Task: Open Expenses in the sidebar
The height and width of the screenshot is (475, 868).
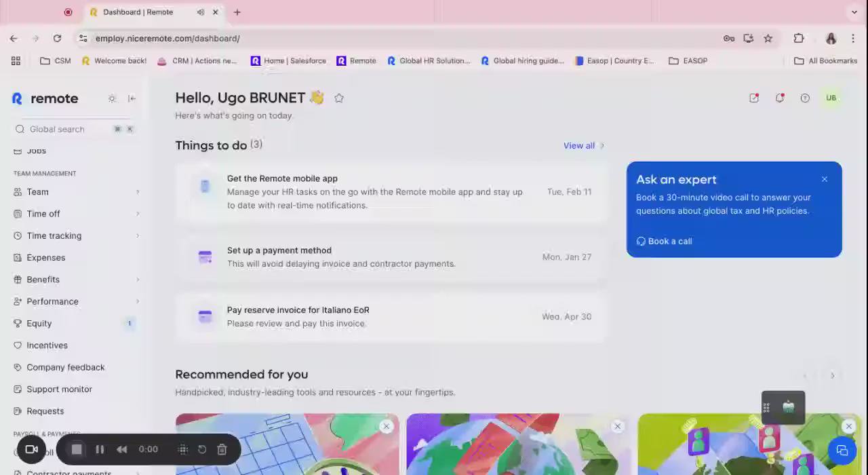Action: click(x=45, y=258)
